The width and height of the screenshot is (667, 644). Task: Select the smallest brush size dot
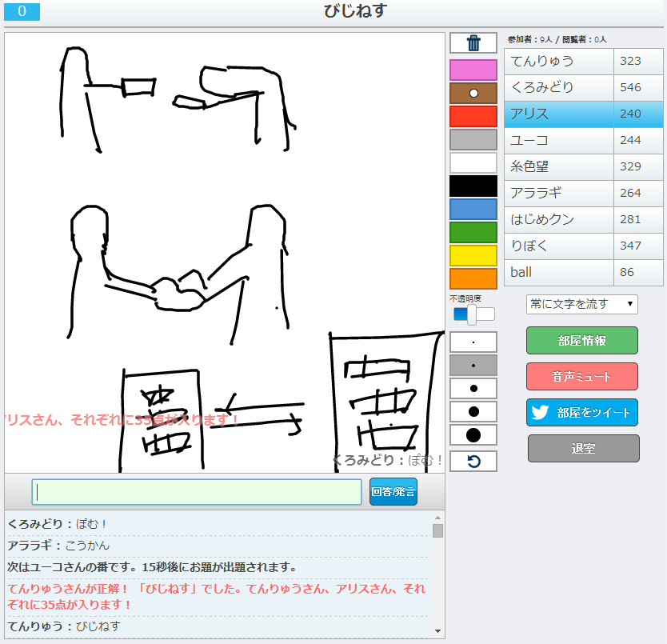tap(473, 342)
